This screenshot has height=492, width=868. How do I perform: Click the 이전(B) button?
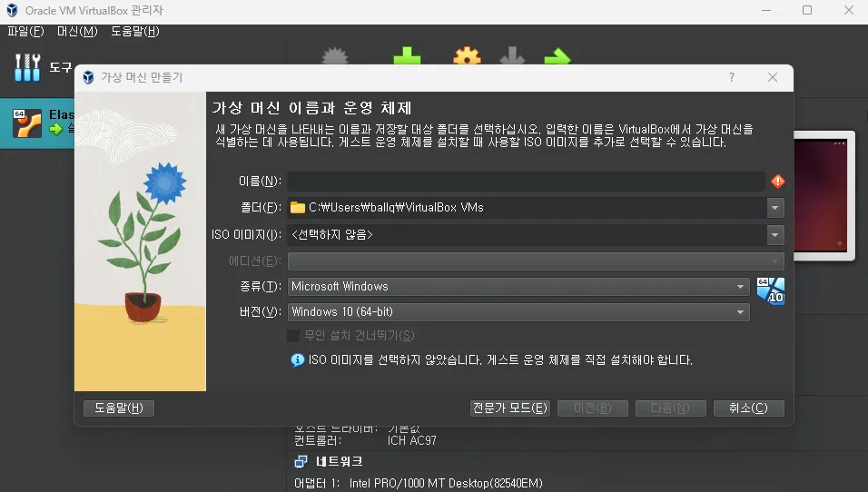pyautogui.click(x=592, y=408)
